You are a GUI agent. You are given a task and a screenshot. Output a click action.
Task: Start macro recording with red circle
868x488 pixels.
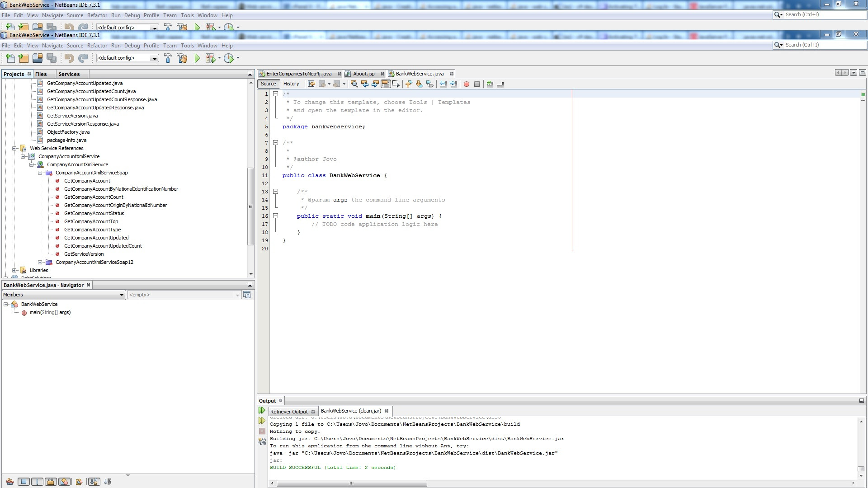tap(467, 84)
